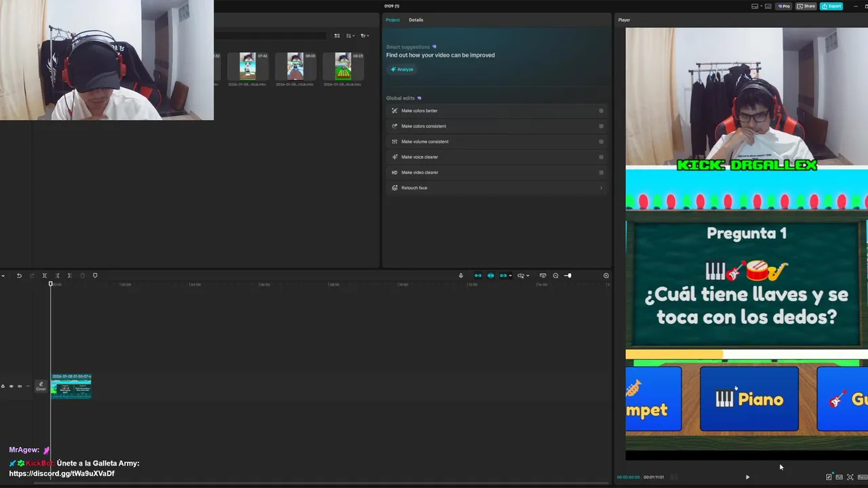Toggle clip linkage in timeline
Viewport: 868px width, 488px height.
coord(503,275)
